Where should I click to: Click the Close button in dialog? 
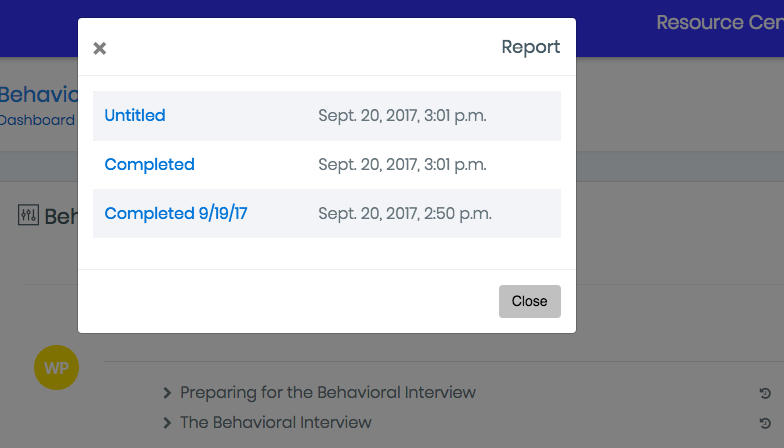click(x=530, y=301)
